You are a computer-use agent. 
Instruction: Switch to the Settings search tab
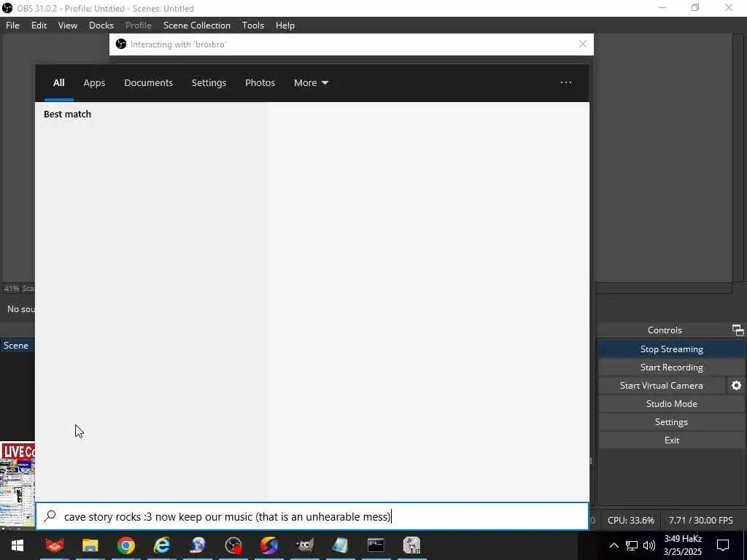[209, 83]
